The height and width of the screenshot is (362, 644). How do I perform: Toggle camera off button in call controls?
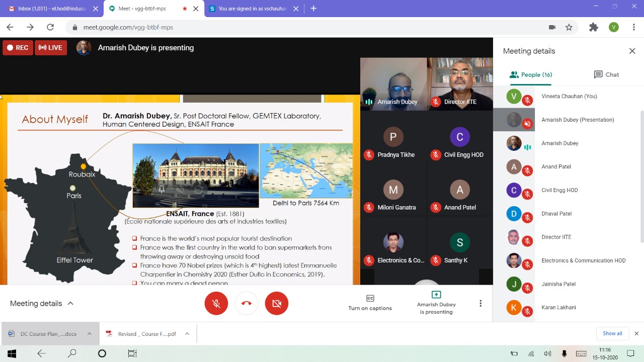click(x=276, y=303)
